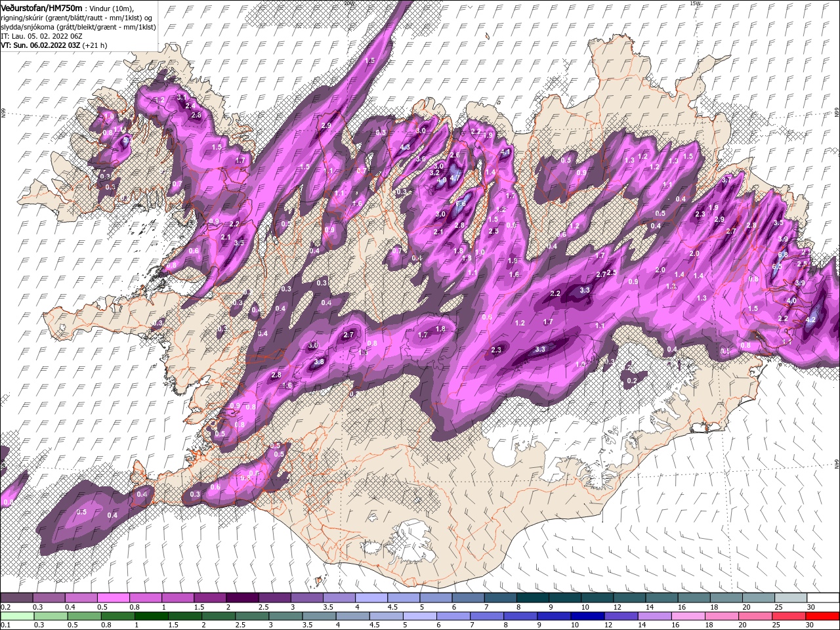Click the 15W longitude label
Image resolution: width=840 pixels, height=630 pixels.
tap(695, 3)
